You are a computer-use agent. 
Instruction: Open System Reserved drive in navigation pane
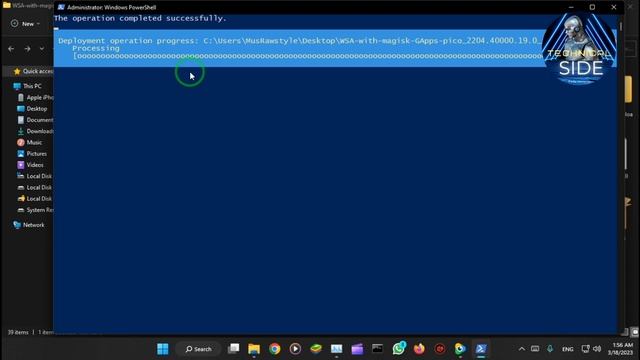tap(36, 210)
